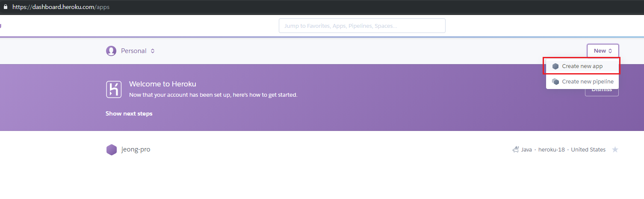Click the hexagon icon beside Create new app
The image size is (644, 199).
click(555, 66)
